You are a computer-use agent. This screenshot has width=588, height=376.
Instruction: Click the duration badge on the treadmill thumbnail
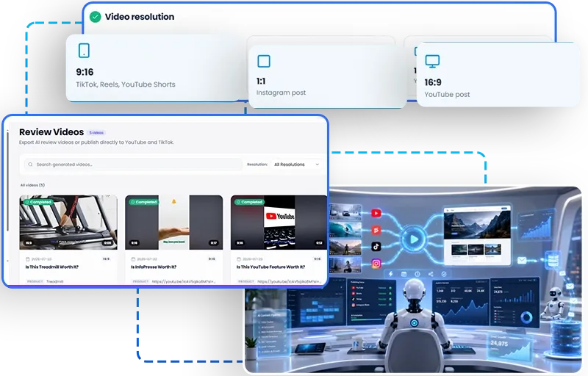107,242
